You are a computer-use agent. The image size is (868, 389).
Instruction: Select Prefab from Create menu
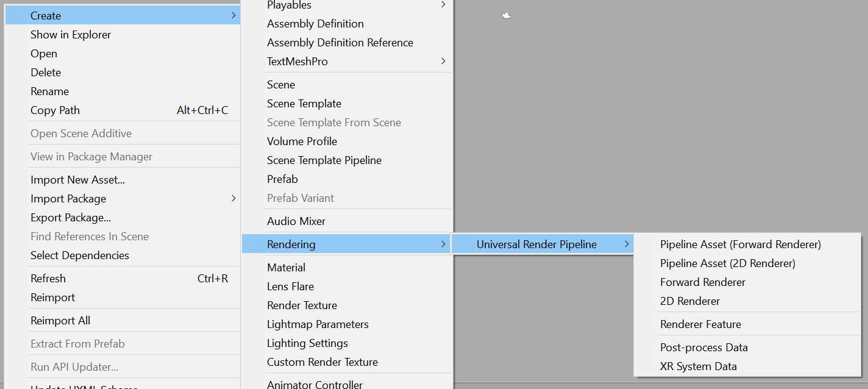click(x=282, y=179)
